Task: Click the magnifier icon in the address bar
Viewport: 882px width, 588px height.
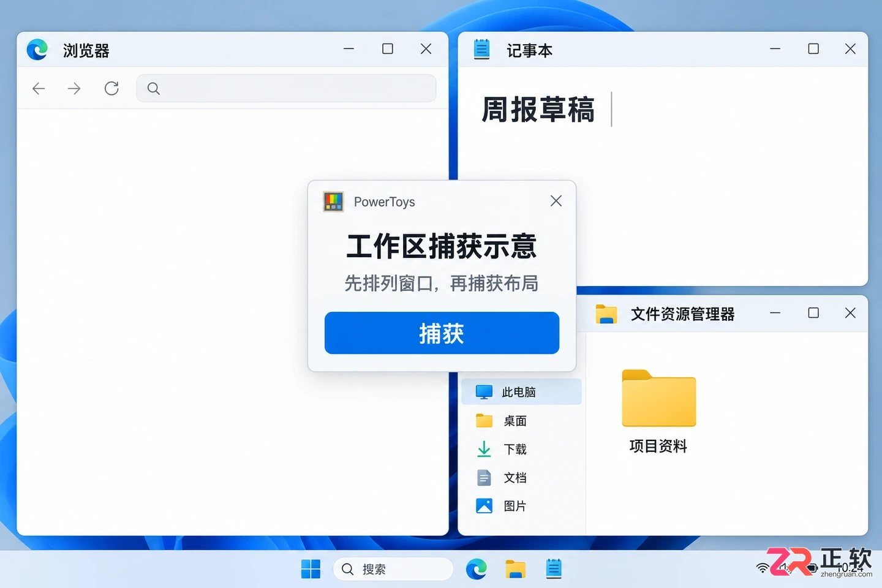Action: point(154,89)
